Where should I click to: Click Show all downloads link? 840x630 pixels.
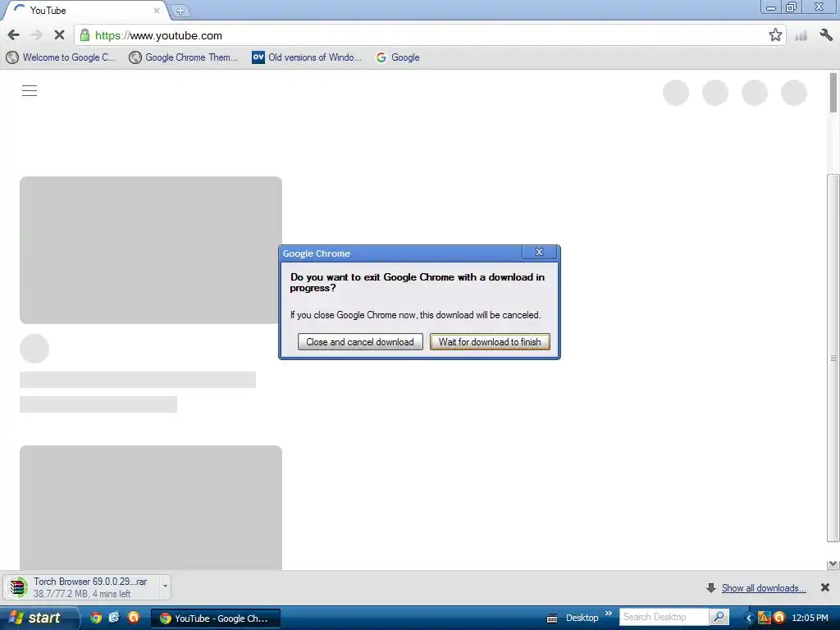coord(764,588)
